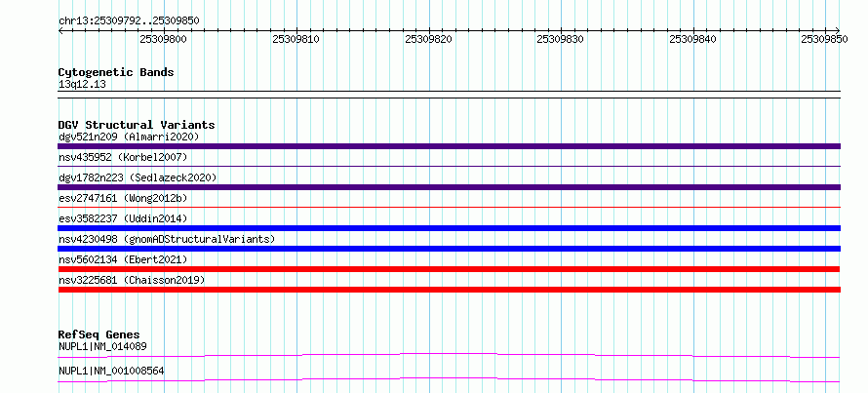The height and width of the screenshot is (393, 868).
Task: Click the purple bar under dgv521n209
Action: [449, 146]
